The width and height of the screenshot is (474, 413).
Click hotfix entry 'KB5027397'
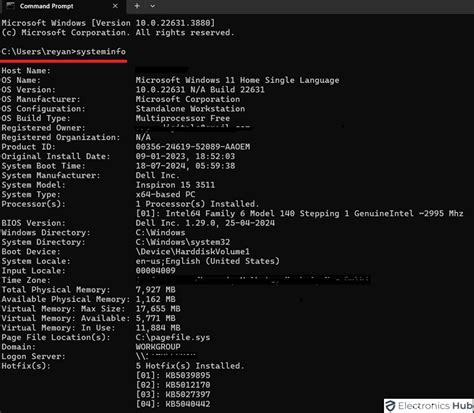(188, 394)
